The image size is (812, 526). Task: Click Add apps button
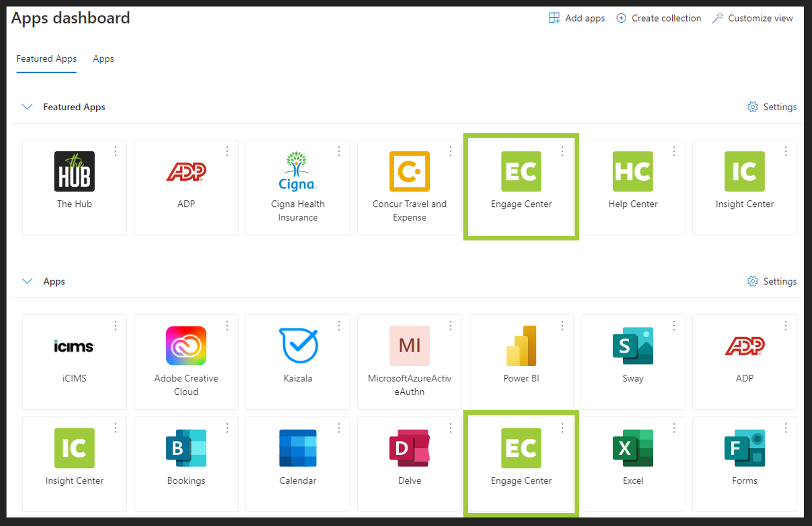click(x=577, y=18)
